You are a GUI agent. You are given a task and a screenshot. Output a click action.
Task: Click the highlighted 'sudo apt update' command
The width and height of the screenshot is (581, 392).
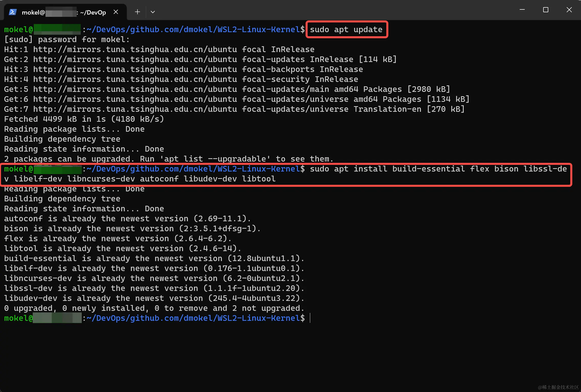click(346, 30)
